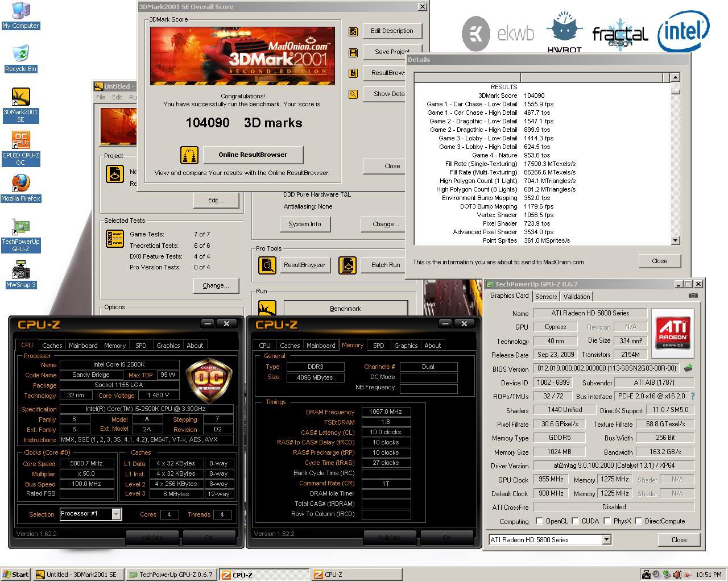Viewport: 728px width, 582px height.
Task: Click the Project document icon in 3DMark
Action: pos(115,173)
